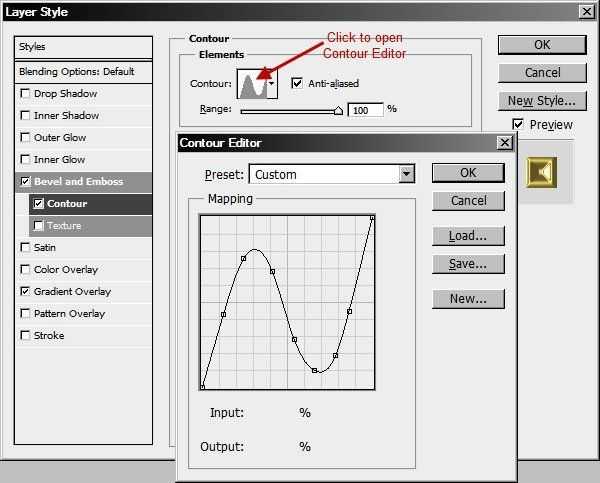Enable the Drop Shadow checkbox

pyautogui.click(x=25, y=93)
